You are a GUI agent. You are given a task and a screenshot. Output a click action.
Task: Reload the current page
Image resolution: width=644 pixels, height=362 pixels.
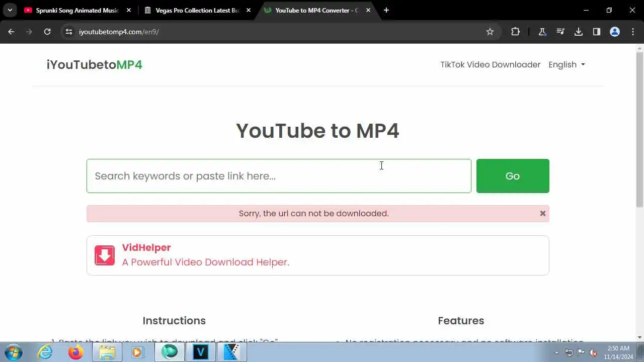point(47,32)
